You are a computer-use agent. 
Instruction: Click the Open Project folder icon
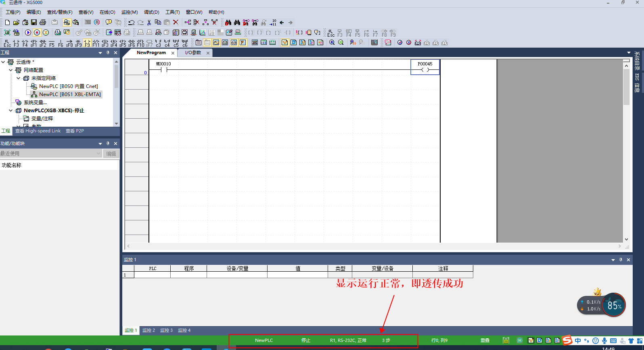tap(16, 23)
